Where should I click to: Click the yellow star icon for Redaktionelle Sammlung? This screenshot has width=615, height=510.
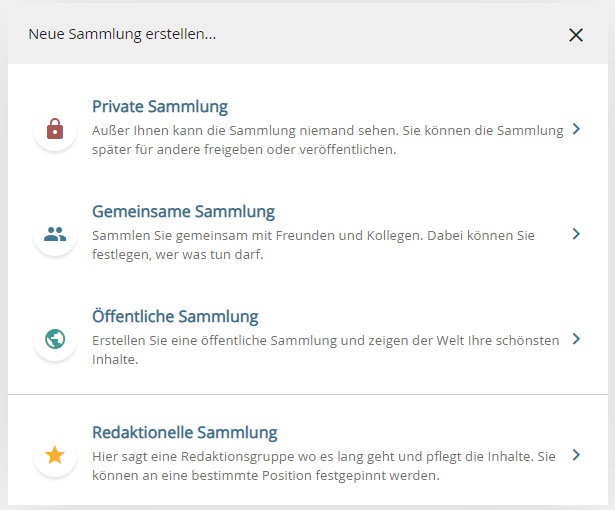pyautogui.click(x=55, y=455)
